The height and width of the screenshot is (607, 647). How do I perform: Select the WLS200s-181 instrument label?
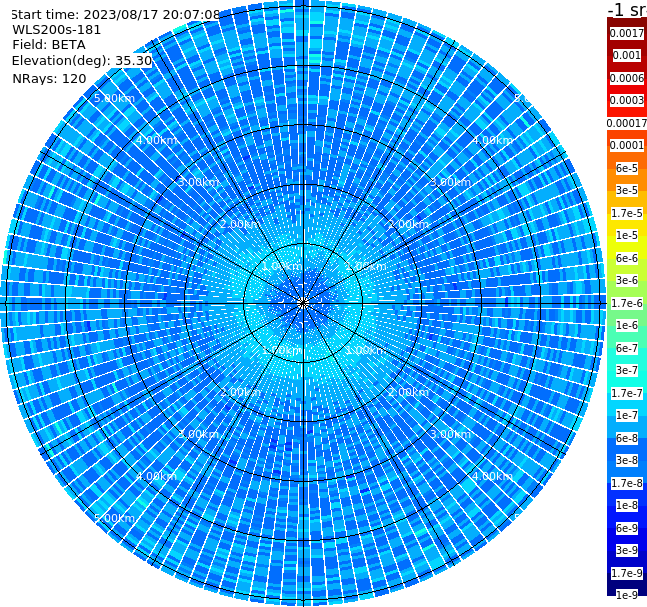coord(57,30)
